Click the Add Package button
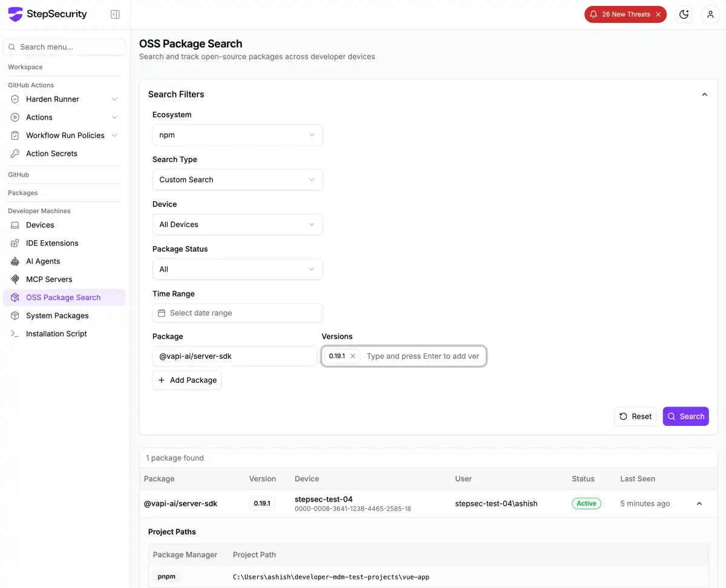The image size is (726, 588). click(x=187, y=381)
